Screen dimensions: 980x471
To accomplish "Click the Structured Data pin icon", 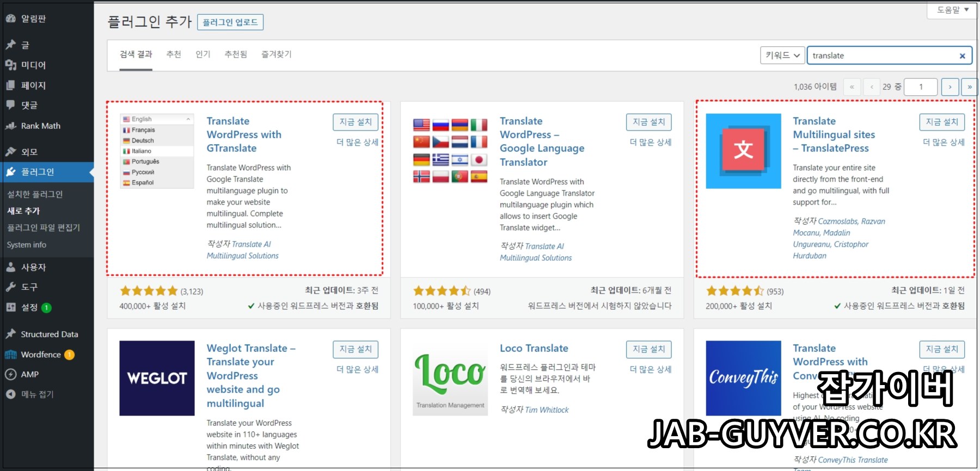I will tap(10, 334).
